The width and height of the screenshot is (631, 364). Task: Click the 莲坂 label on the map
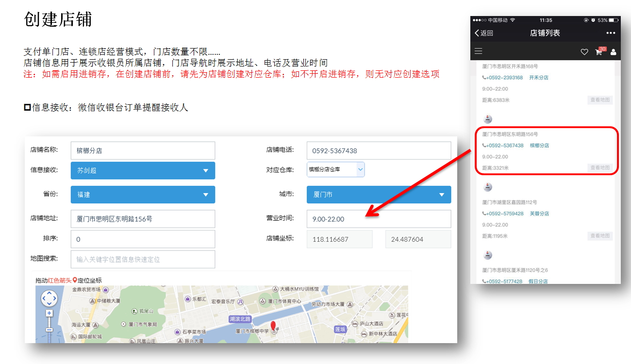click(x=340, y=329)
